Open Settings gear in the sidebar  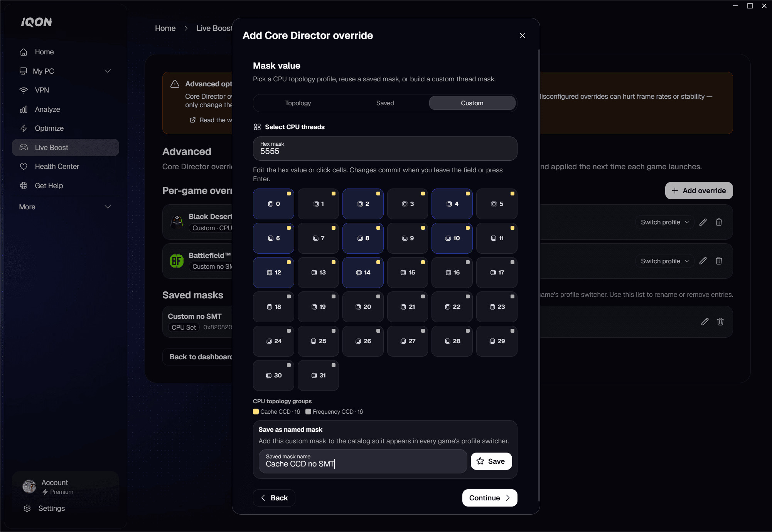point(27,508)
